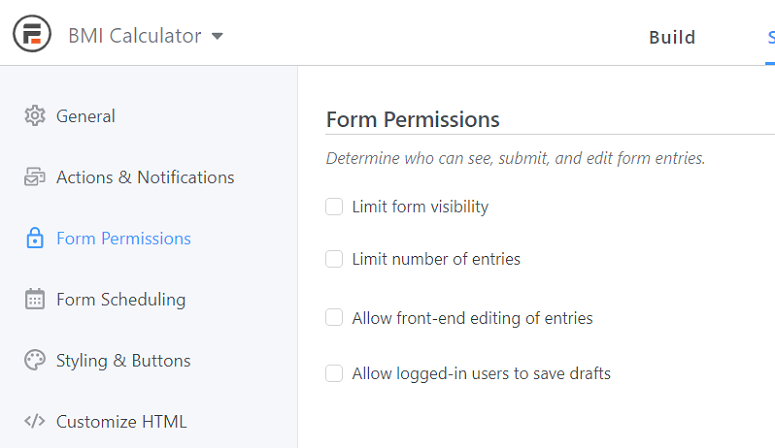Enable Allow logged-in users to save drafts

pos(334,373)
